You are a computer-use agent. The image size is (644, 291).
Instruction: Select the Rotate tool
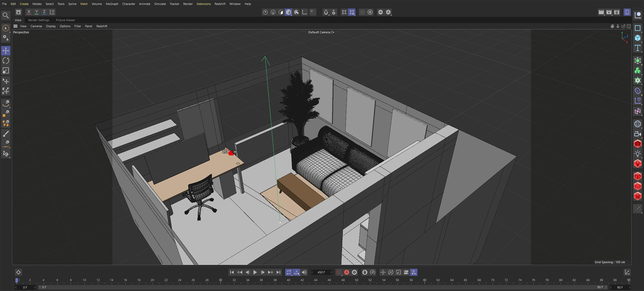click(x=6, y=61)
